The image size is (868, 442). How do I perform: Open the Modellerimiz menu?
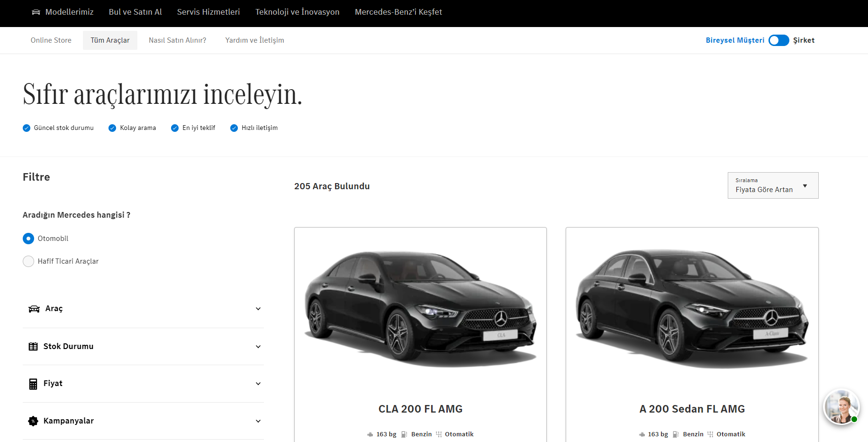coord(69,12)
